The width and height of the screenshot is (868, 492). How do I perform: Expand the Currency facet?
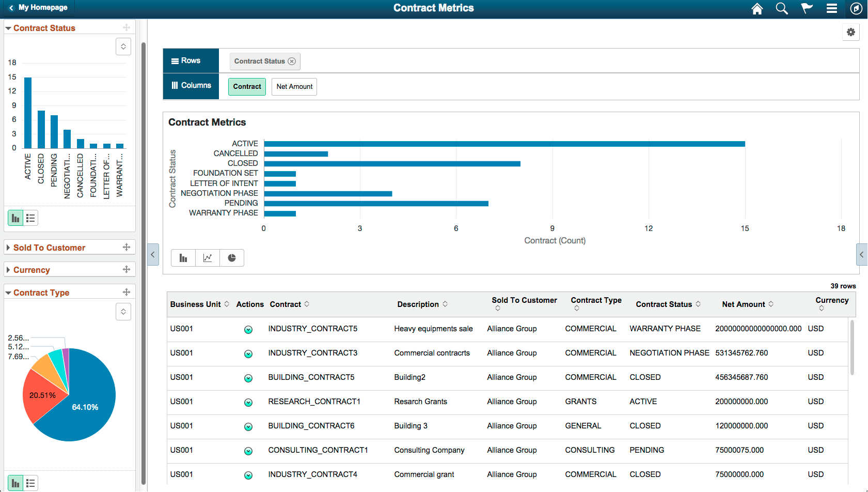(x=31, y=270)
